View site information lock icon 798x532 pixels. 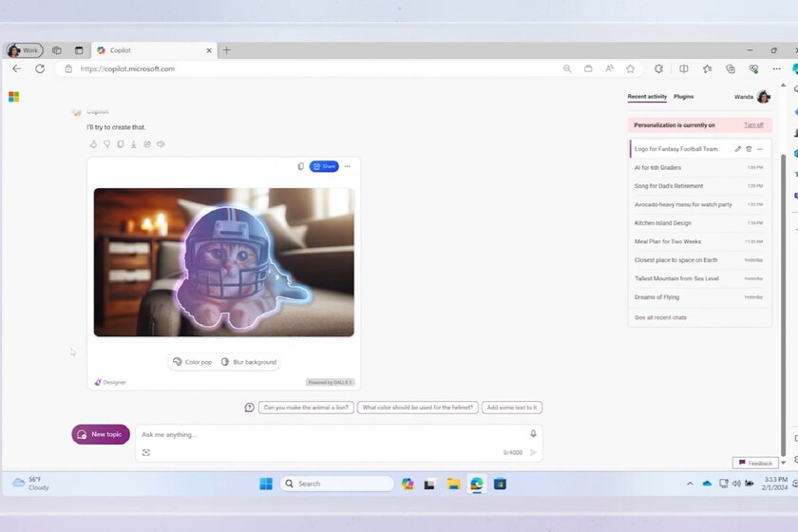[x=68, y=68]
